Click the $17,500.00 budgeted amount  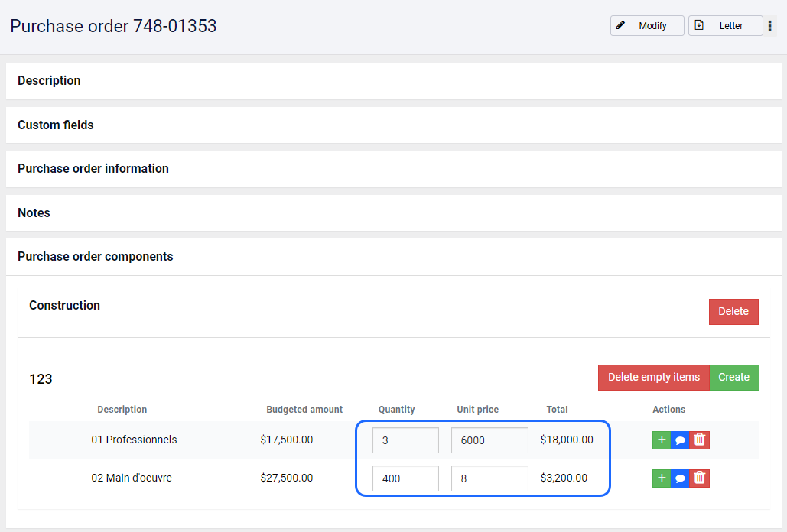click(287, 440)
